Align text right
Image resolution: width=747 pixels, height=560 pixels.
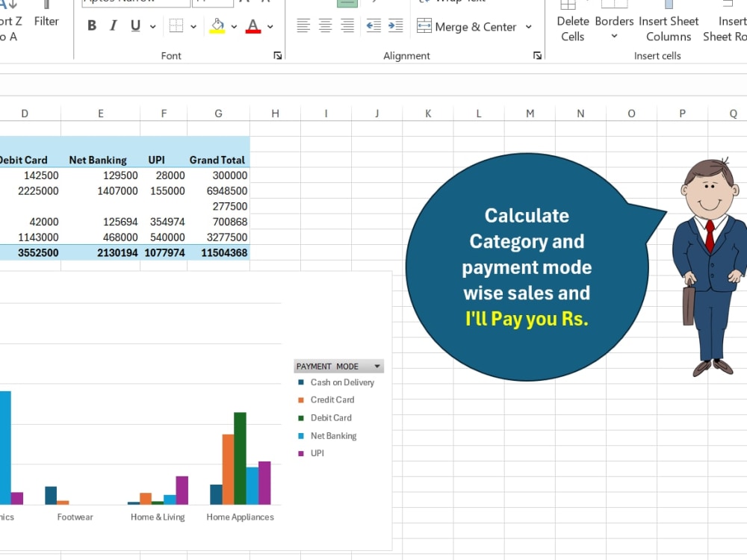(x=347, y=25)
